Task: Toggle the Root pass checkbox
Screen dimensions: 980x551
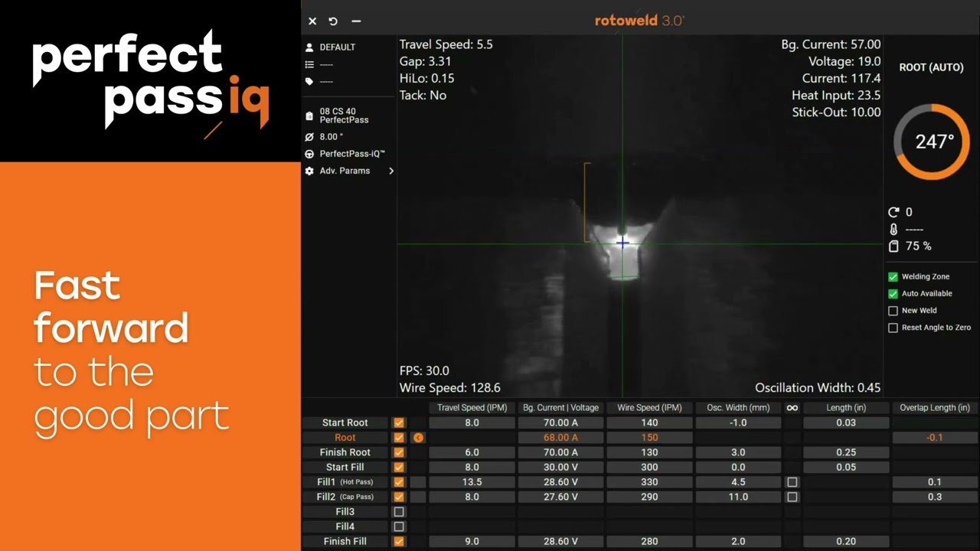Action: 399,438
